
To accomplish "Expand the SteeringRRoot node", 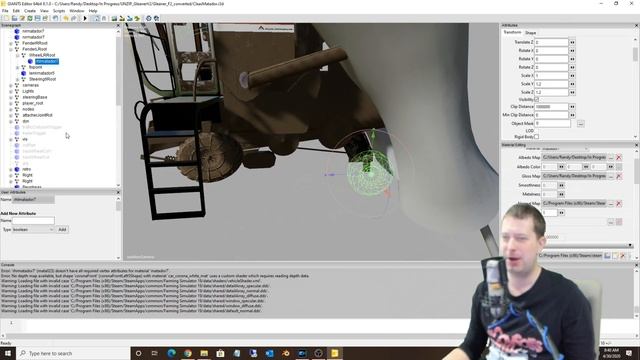I will pos(18,79).
